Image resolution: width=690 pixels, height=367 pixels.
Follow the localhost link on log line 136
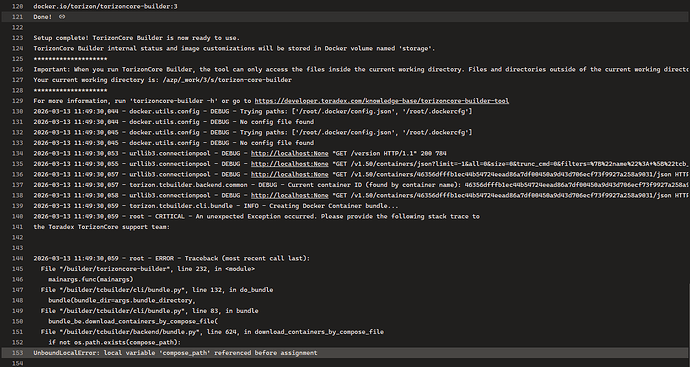[290, 174]
